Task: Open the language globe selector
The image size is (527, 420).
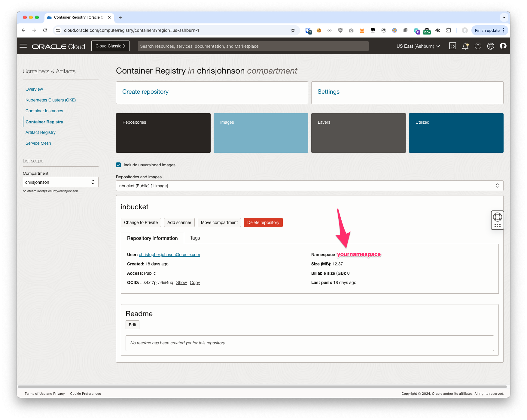Action: (490, 46)
